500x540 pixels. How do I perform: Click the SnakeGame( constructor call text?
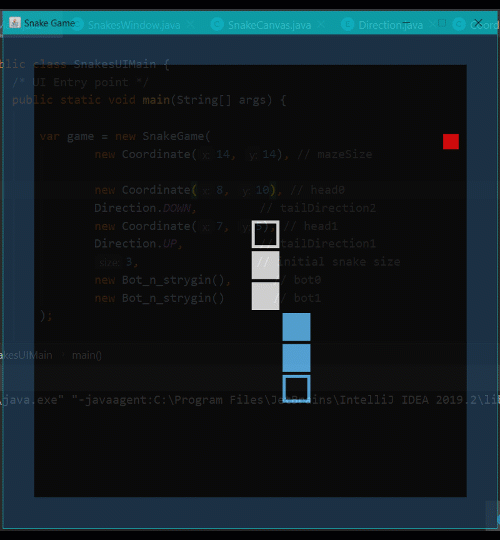pos(176,136)
